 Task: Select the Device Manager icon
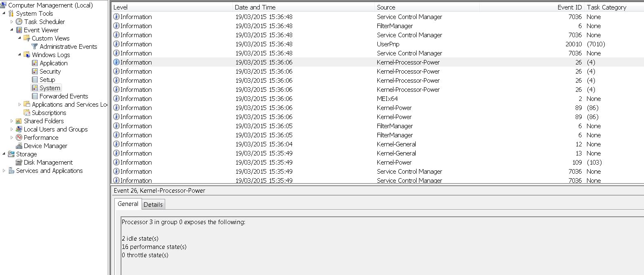(x=19, y=146)
